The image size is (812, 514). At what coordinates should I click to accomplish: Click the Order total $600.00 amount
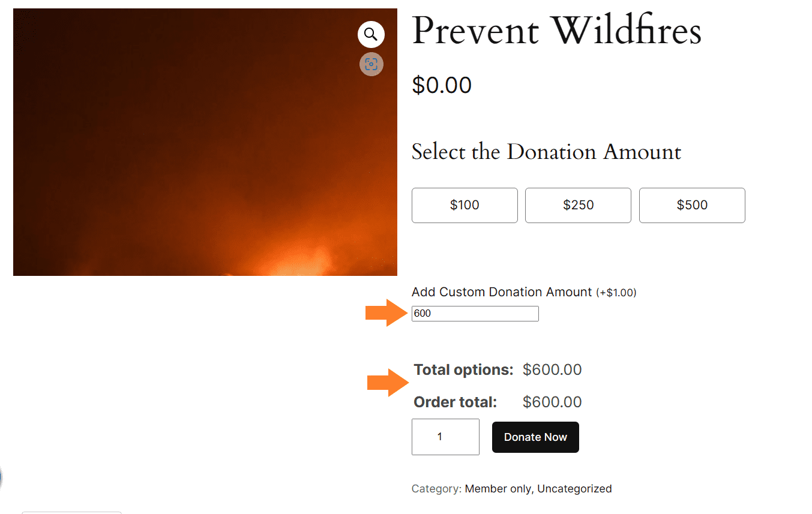coord(552,402)
